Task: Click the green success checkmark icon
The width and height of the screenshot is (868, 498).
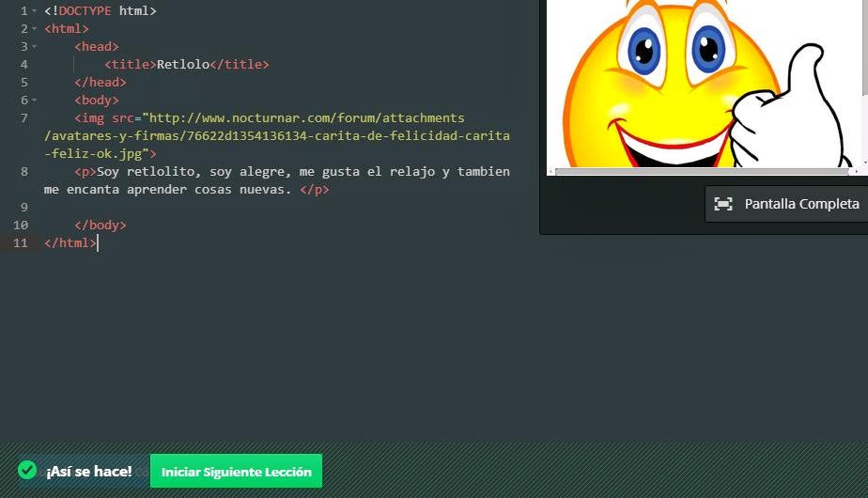Action: pos(27,471)
